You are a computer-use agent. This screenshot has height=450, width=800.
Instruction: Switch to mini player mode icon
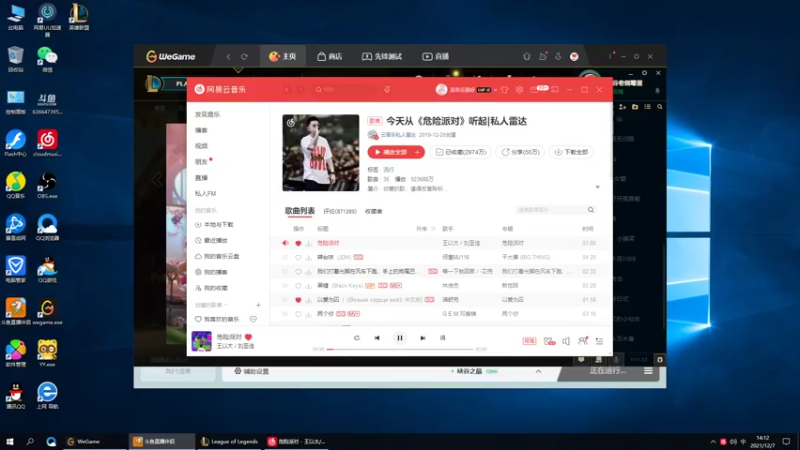pos(555,90)
